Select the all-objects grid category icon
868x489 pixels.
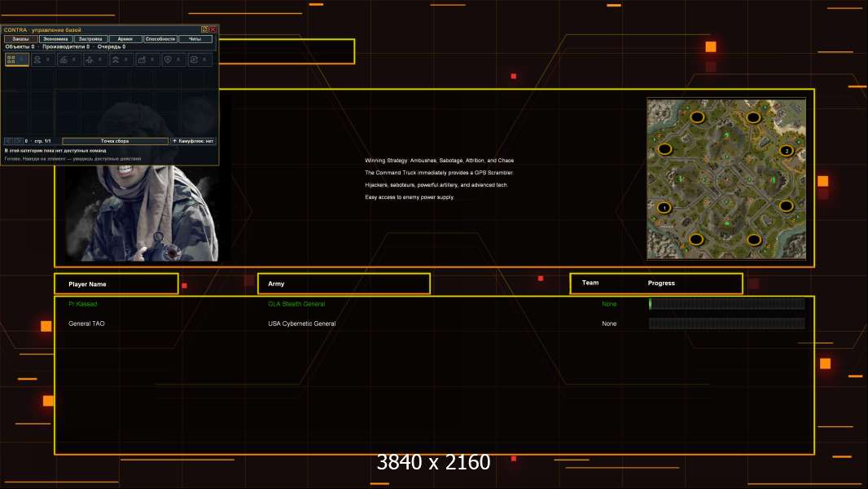(16, 59)
